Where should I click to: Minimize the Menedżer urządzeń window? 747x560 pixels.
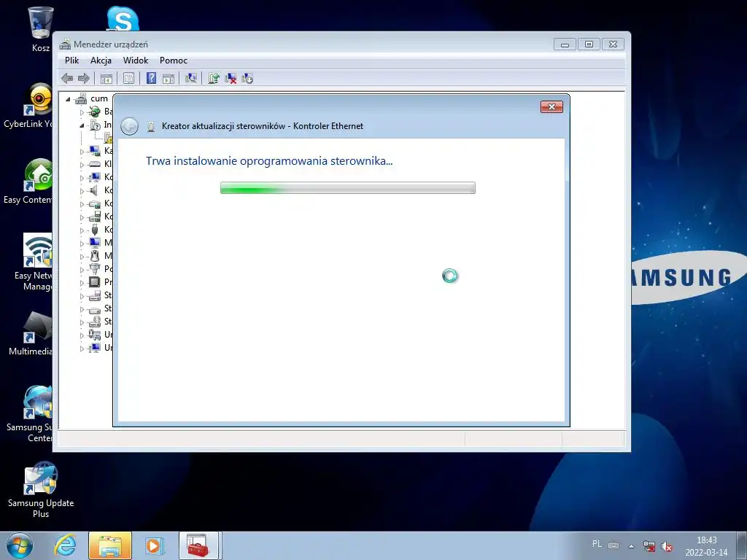coord(565,44)
